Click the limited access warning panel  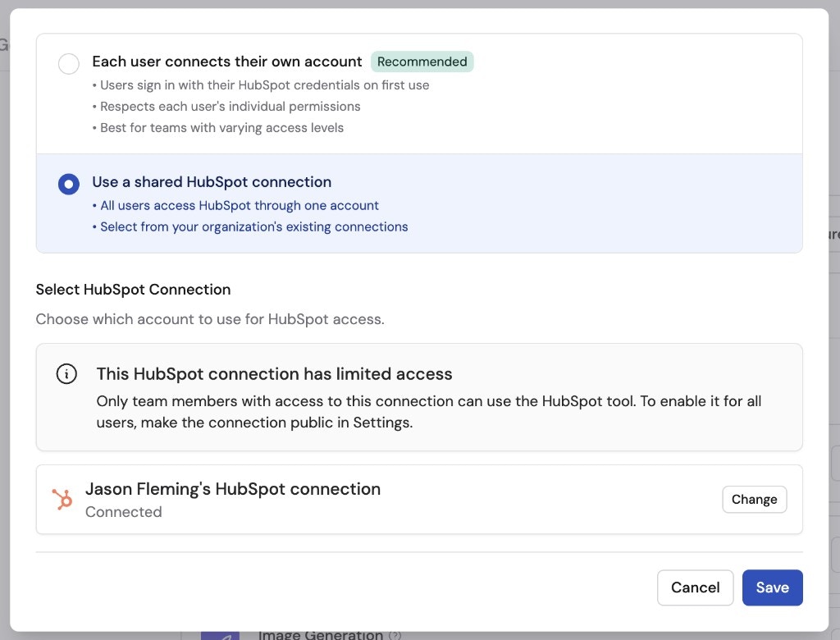click(419, 397)
